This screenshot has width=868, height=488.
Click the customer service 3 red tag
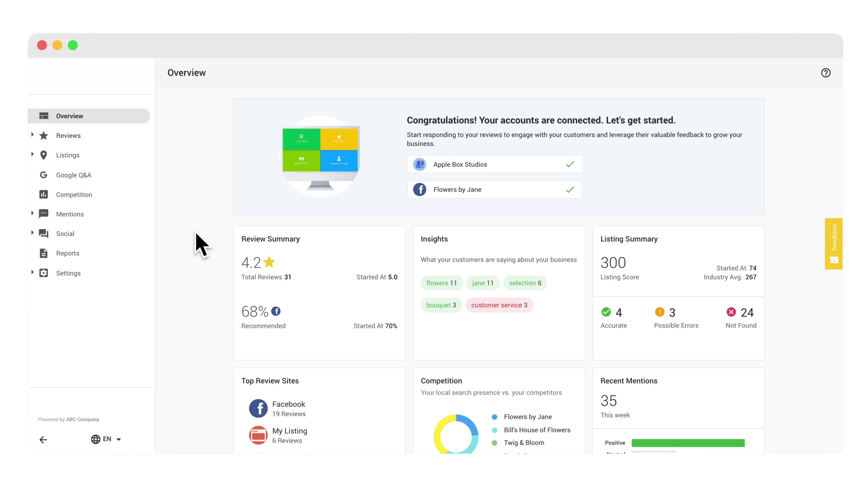(499, 305)
